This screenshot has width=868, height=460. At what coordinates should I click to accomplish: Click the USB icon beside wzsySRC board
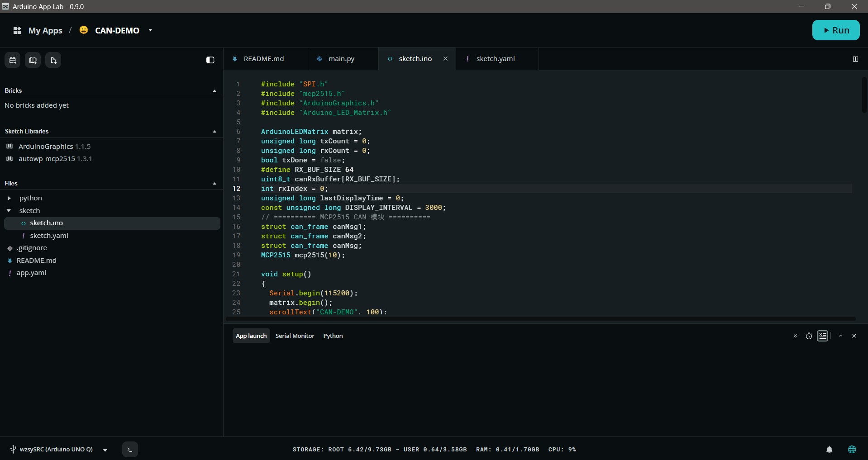tap(13, 450)
